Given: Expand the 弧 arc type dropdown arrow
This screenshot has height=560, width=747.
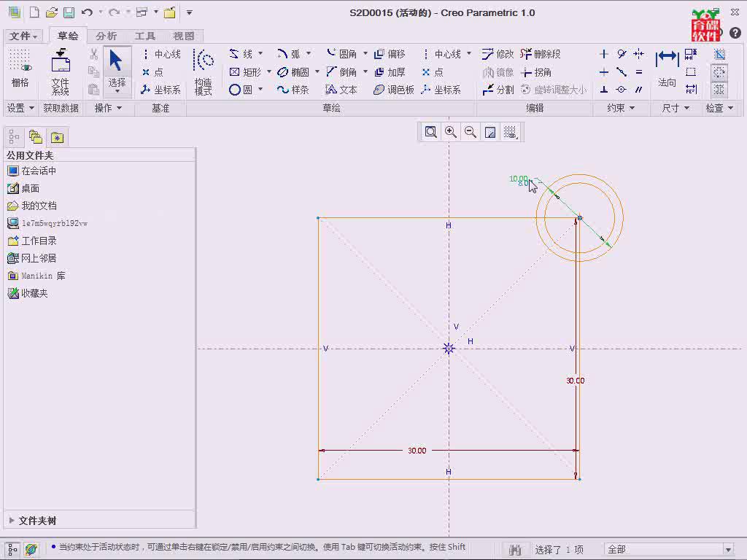Looking at the screenshot, I should point(309,53).
